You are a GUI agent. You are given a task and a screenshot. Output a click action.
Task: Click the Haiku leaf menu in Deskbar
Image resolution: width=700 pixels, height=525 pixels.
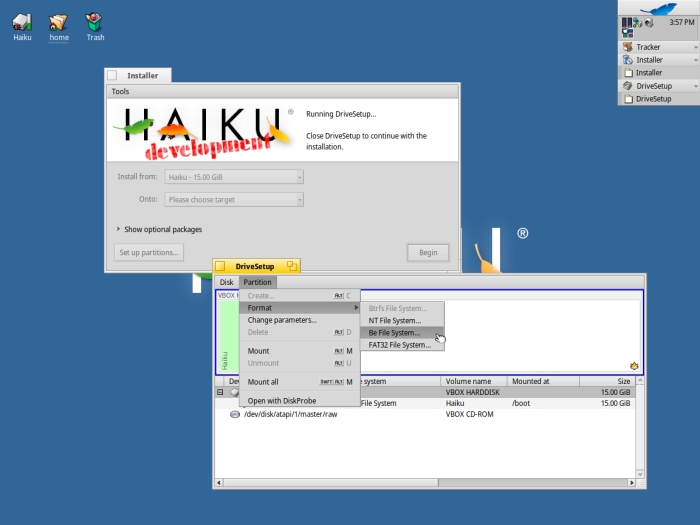point(658,9)
